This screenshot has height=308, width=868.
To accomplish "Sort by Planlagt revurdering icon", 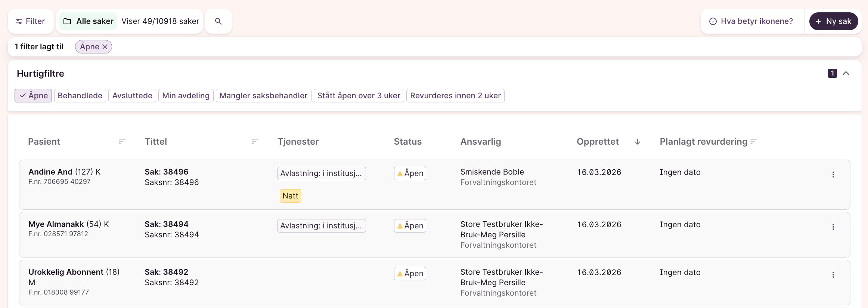I will 754,142.
